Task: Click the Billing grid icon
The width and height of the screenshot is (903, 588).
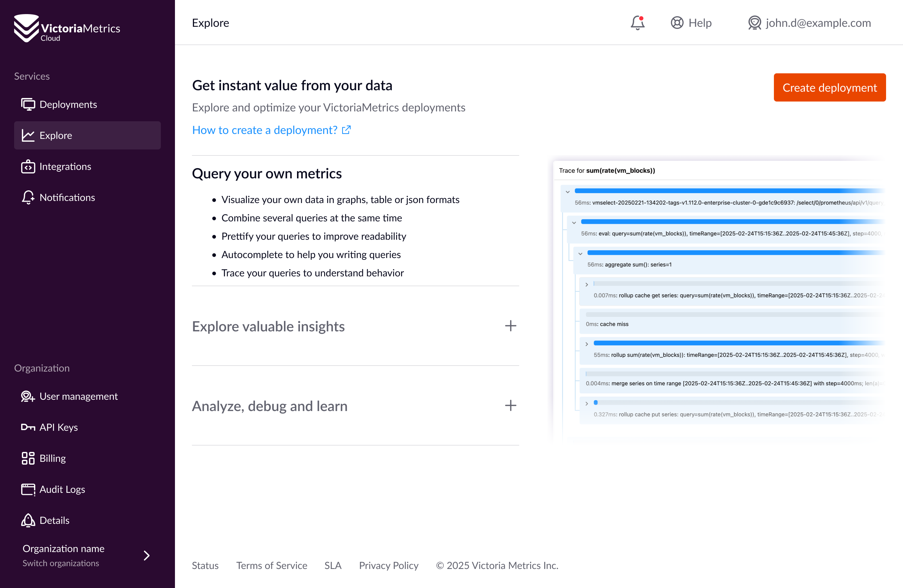Action: (x=28, y=458)
